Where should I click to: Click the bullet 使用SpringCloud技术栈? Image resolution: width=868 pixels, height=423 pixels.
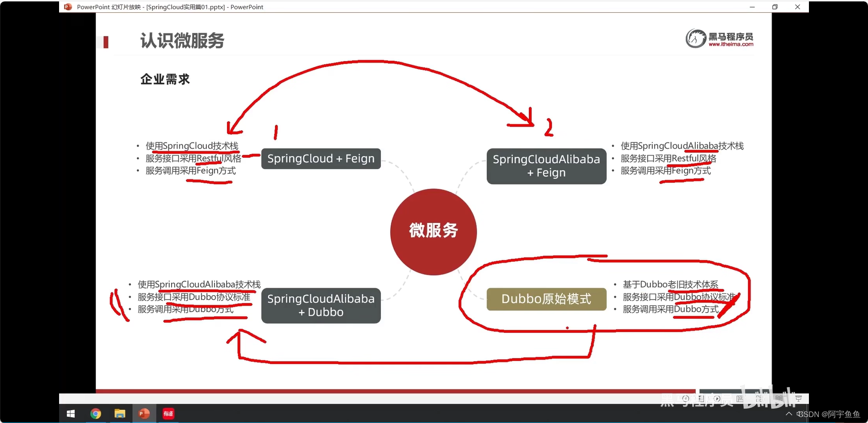point(192,146)
